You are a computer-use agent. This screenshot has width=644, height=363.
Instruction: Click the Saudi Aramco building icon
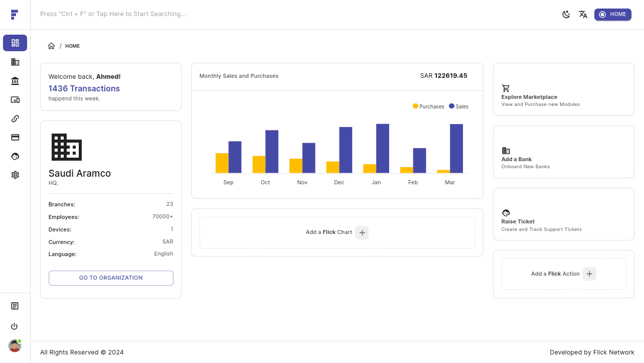point(67,147)
